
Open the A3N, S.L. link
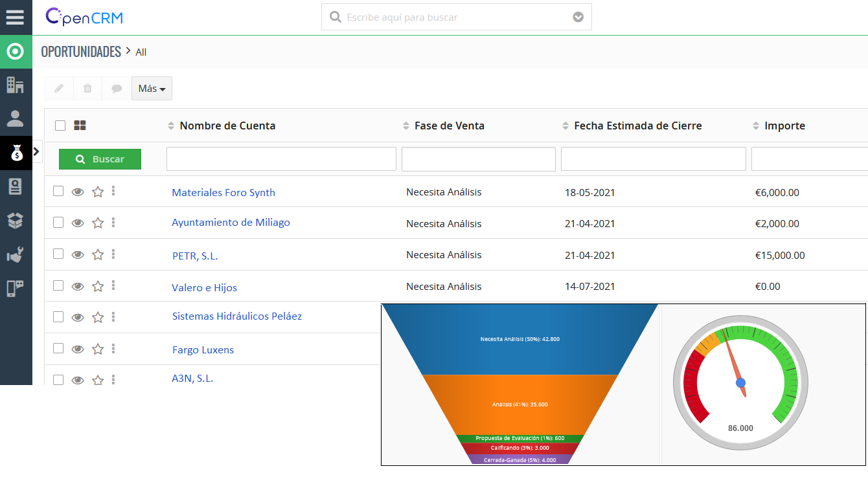192,378
